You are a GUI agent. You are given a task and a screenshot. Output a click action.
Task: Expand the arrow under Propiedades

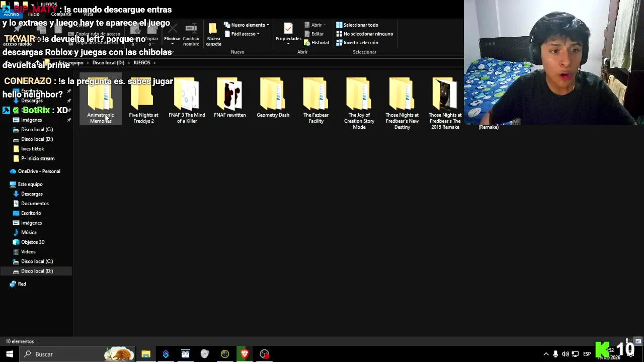(x=288, y=44)
